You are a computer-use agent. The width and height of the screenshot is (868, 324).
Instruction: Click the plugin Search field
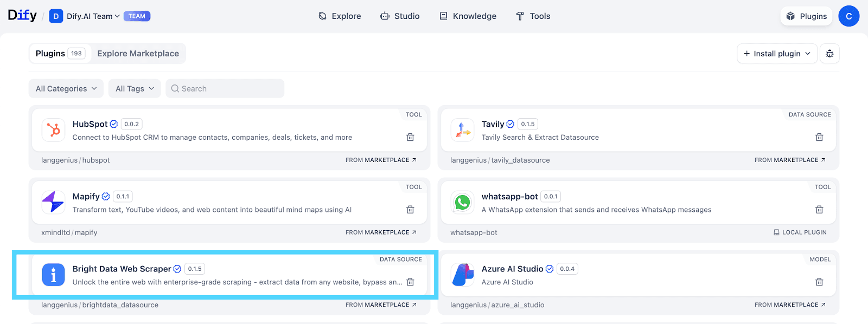225,89
